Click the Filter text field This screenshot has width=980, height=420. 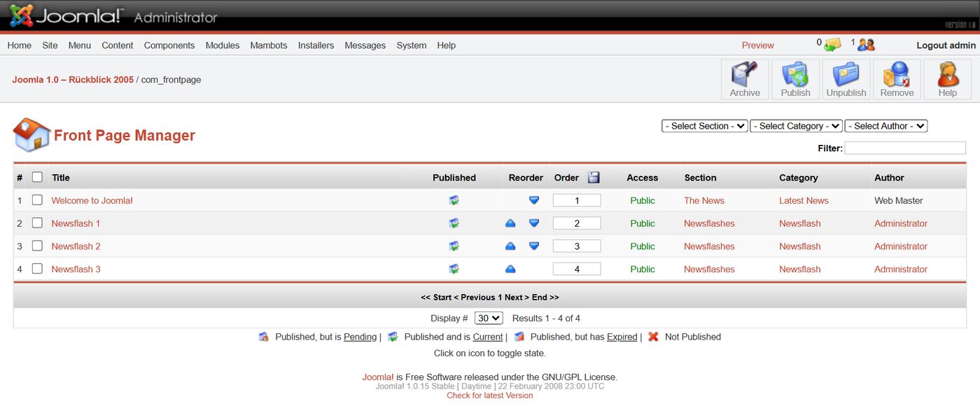[x=905, y=148]
